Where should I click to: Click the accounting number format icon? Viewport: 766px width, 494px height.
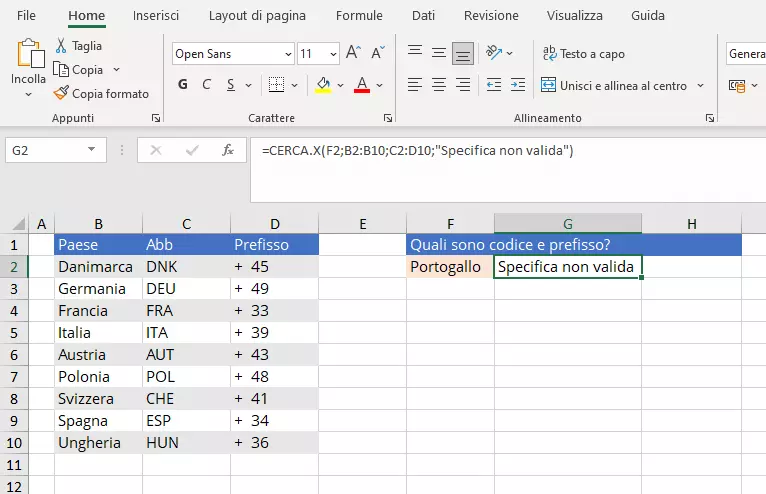coord(737,86)
